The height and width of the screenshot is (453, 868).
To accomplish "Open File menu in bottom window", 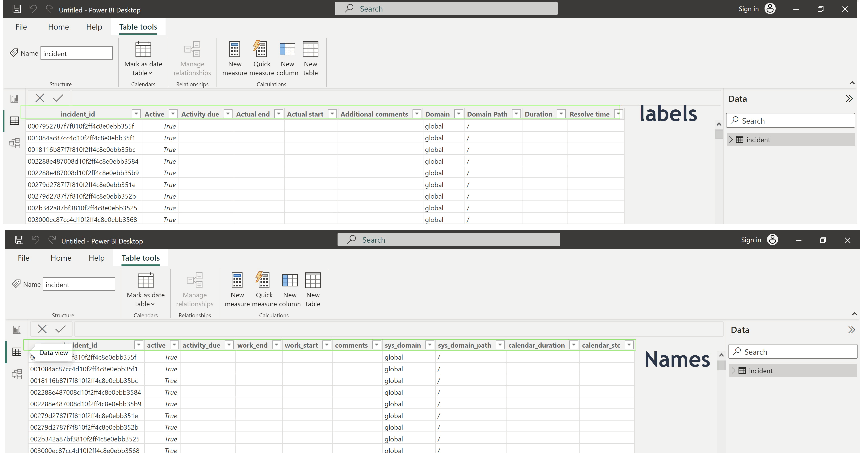I will pyautogui.click(x=24, y=258).
